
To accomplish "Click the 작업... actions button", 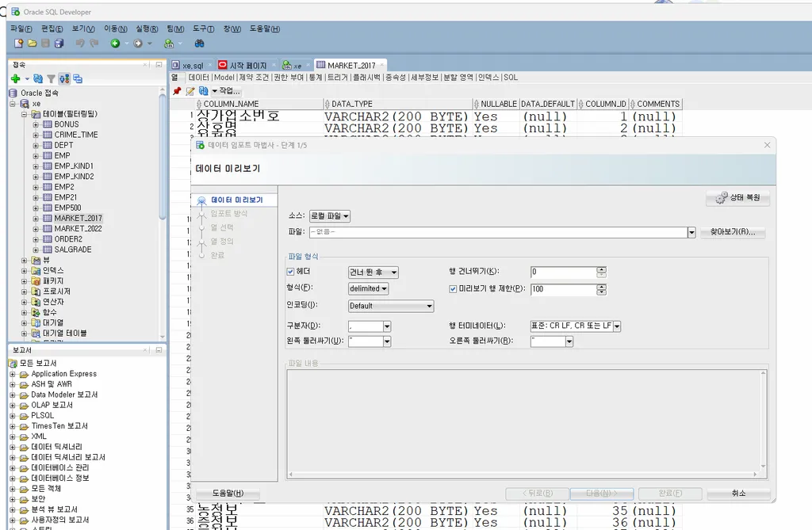I will [226, 91].
